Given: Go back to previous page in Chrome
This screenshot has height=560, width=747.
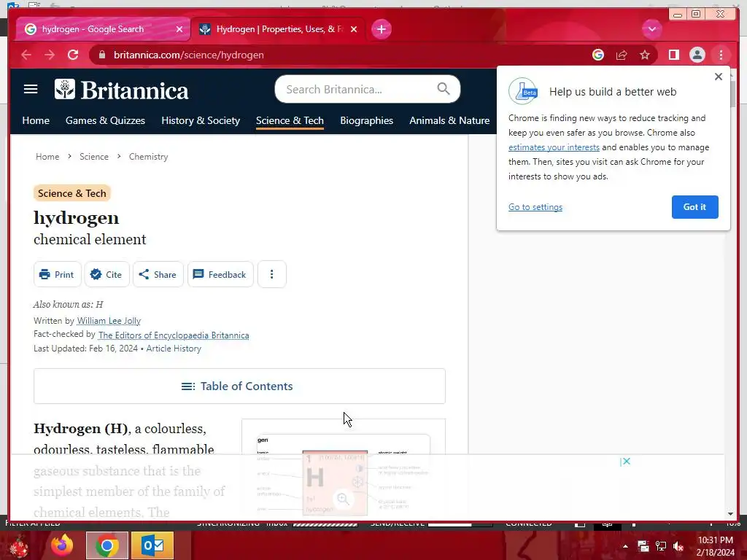Looking at the screenshot, I should pyautogui.click(x=26, y=55).
